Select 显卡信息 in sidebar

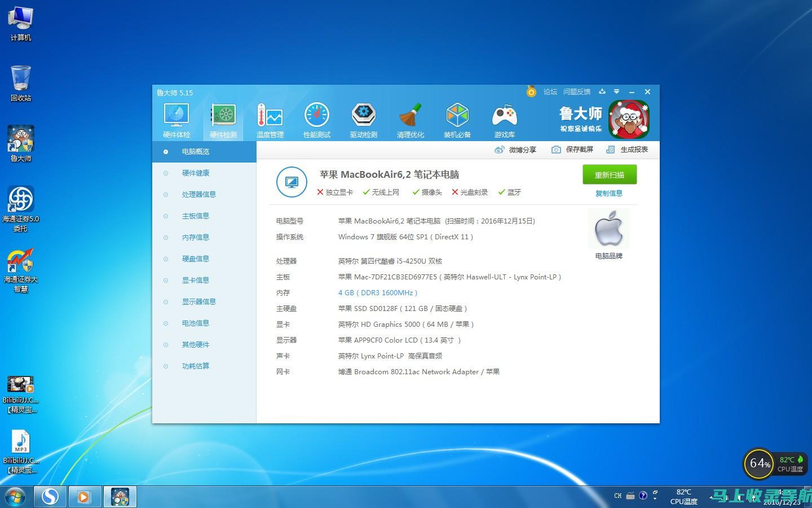(204, 280)
